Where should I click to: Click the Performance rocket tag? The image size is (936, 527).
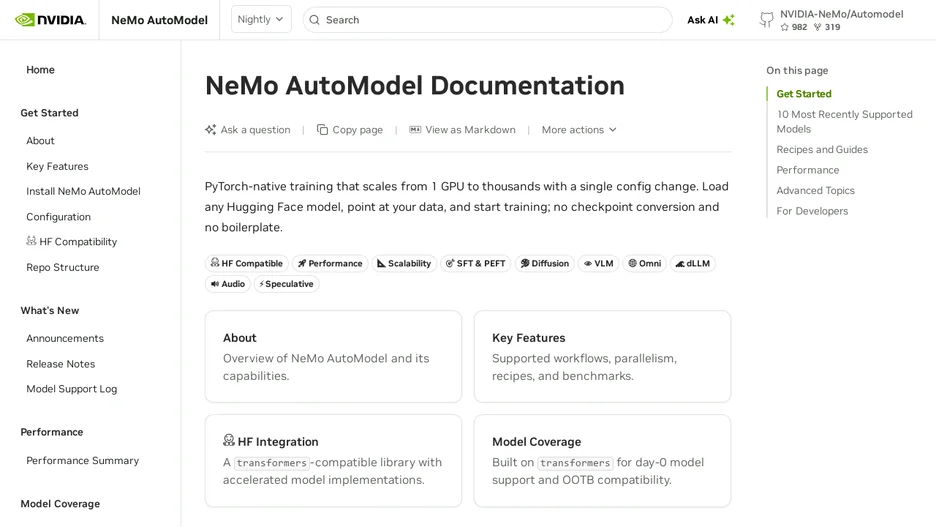click(330, 263)
